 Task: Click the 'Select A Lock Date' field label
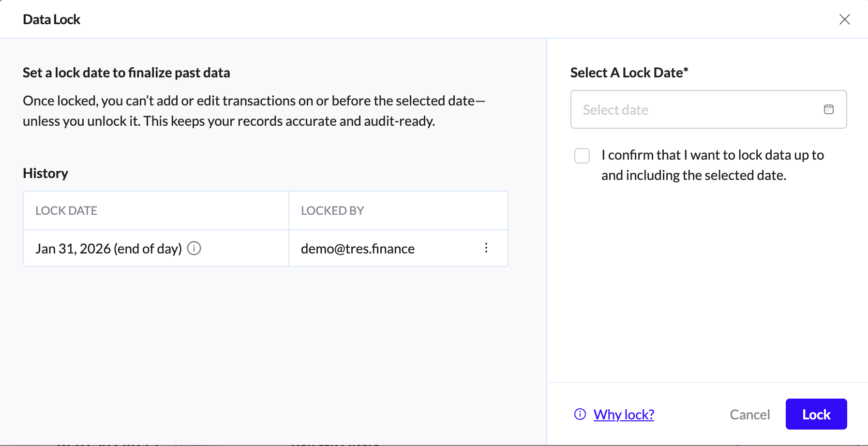629,73
